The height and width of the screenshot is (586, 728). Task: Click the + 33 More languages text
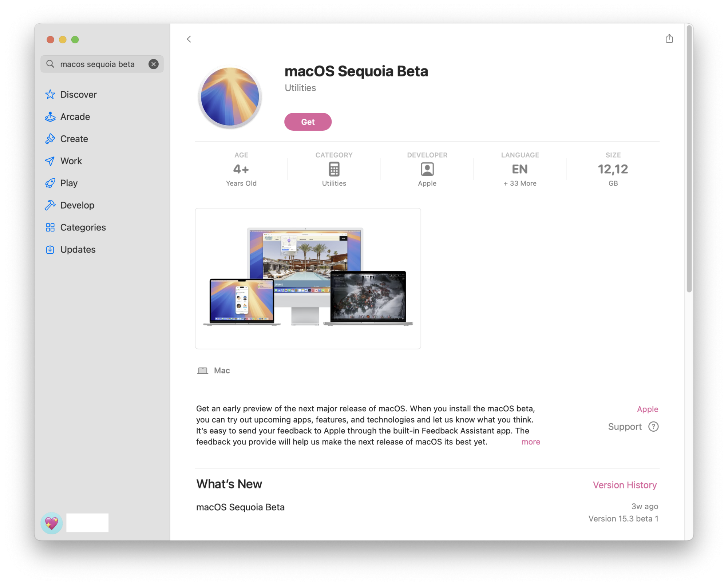point(520,183)
